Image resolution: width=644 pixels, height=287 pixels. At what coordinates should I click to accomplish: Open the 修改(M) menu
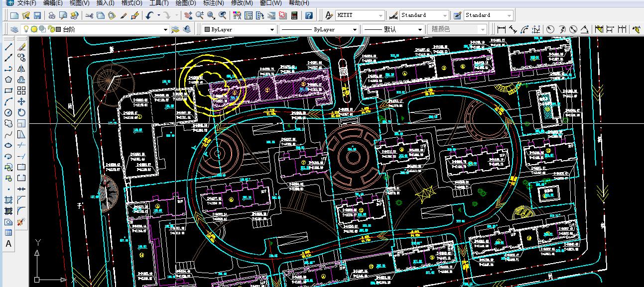pos(242,3)
